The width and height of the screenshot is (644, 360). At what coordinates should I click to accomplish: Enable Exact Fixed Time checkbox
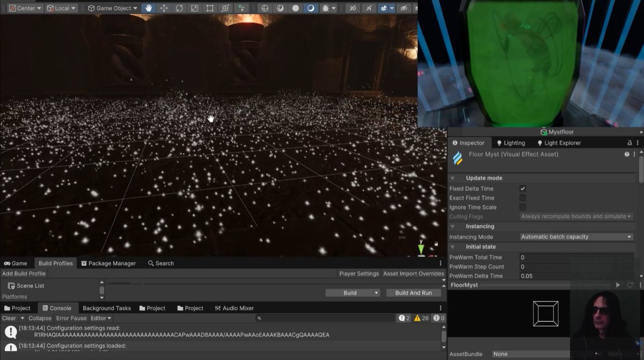point(523,198)
